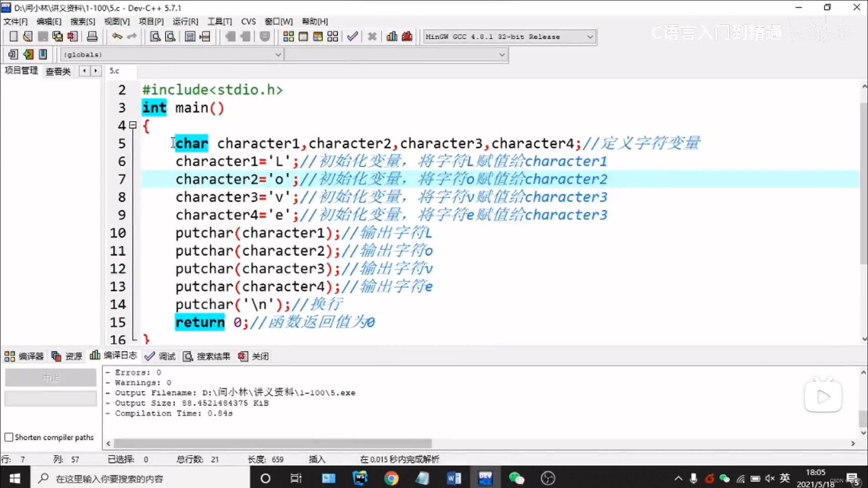Collapse the code block at line 4

tap(133, 125)
